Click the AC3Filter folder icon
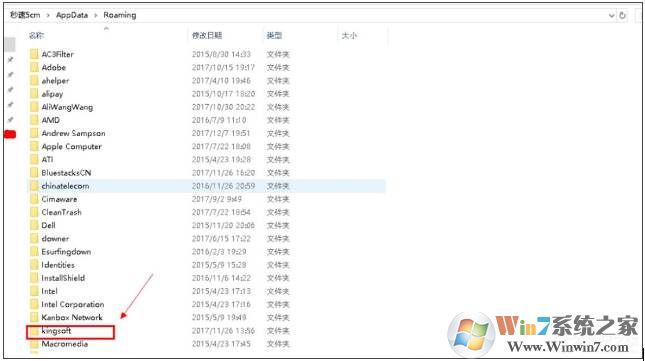 (34, 54)
